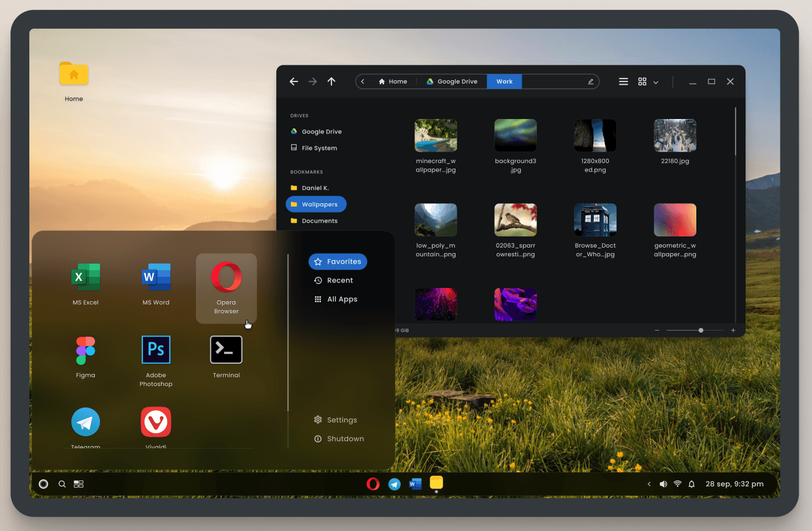Launch MS Word from the favorites grid
This screenshot has height=531, width=812.
156,285
